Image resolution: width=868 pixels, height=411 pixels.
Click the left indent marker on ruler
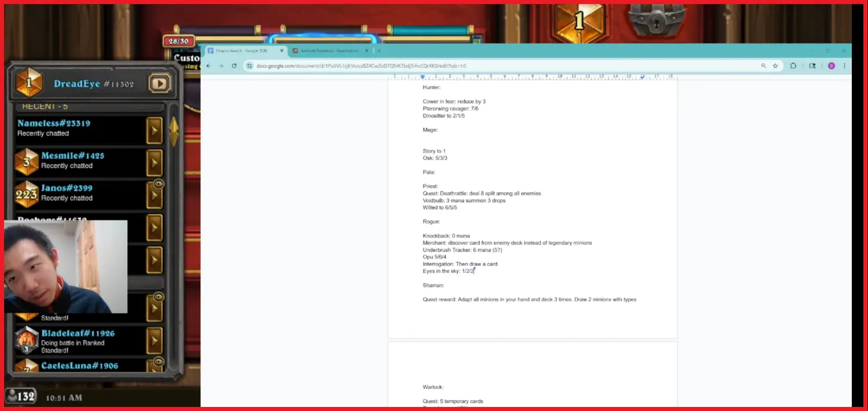[x=423, y=77]
